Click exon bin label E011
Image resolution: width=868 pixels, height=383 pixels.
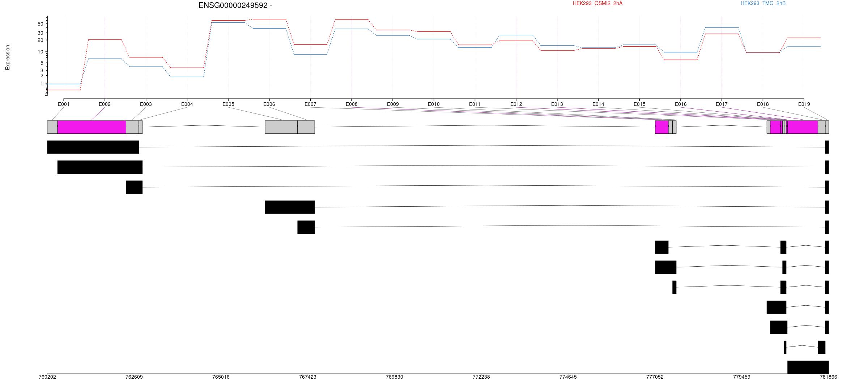(x=475, y=104)
